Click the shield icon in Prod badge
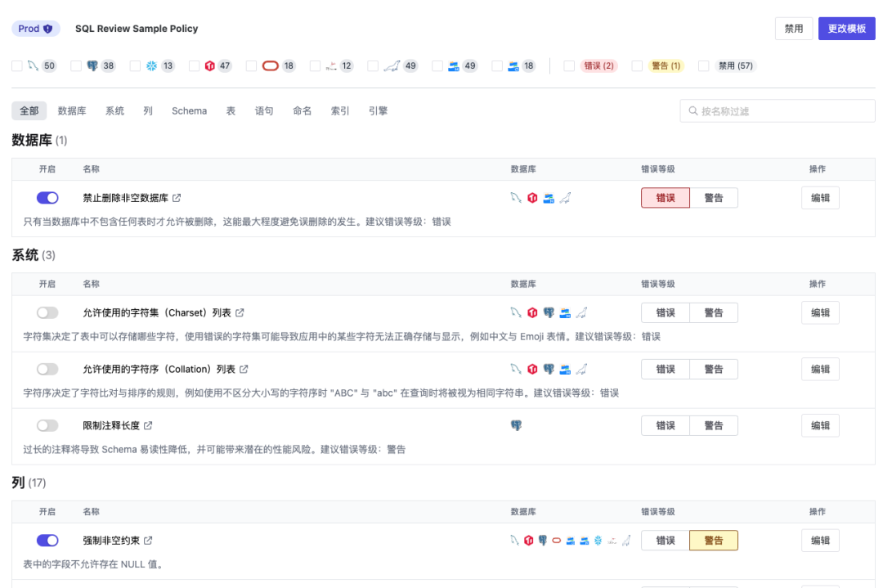This screenshot has width=883, height=588. (x=48, y=29)
